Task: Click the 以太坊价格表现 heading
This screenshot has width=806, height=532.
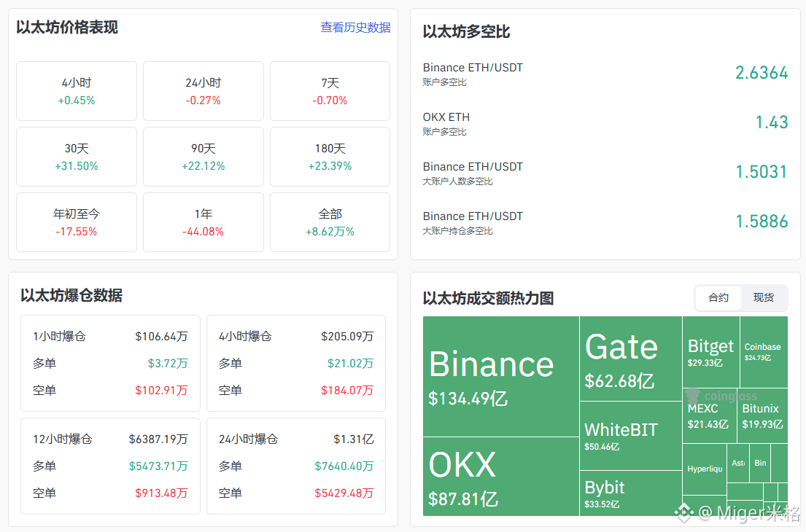Action: point(67,27)
